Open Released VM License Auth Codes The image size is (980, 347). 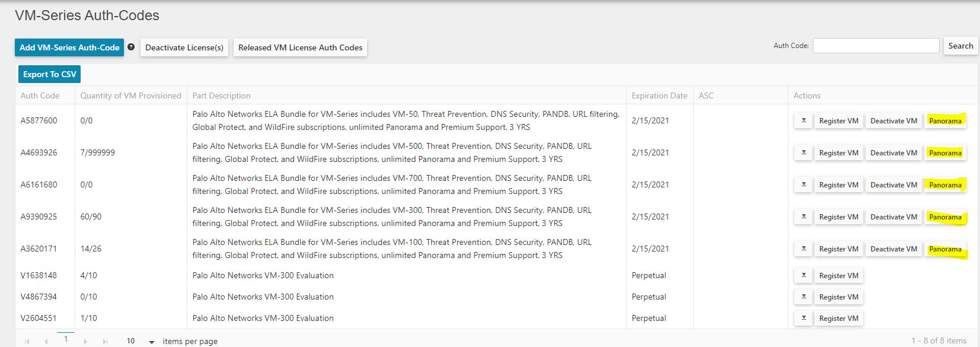(x=300, y=47)
